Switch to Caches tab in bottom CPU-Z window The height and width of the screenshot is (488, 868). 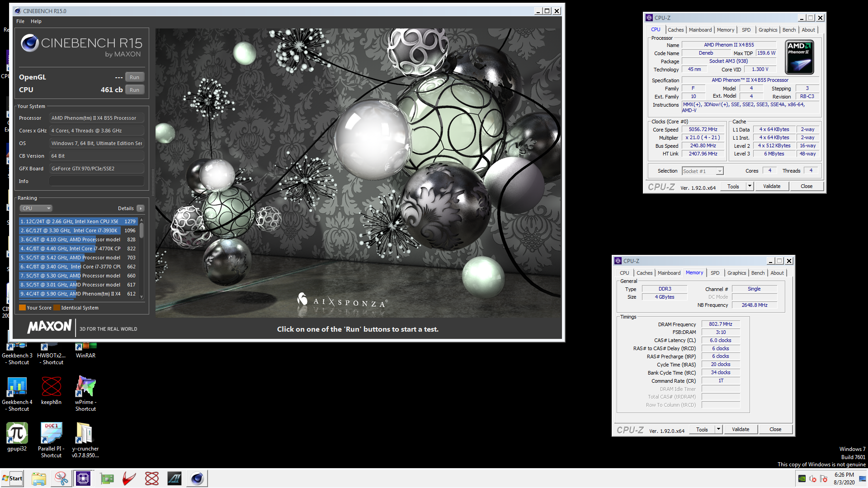(x=645, y=273)
